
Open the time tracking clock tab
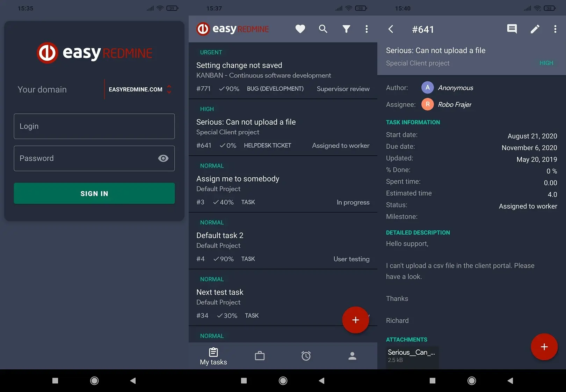tap(306, 356)
